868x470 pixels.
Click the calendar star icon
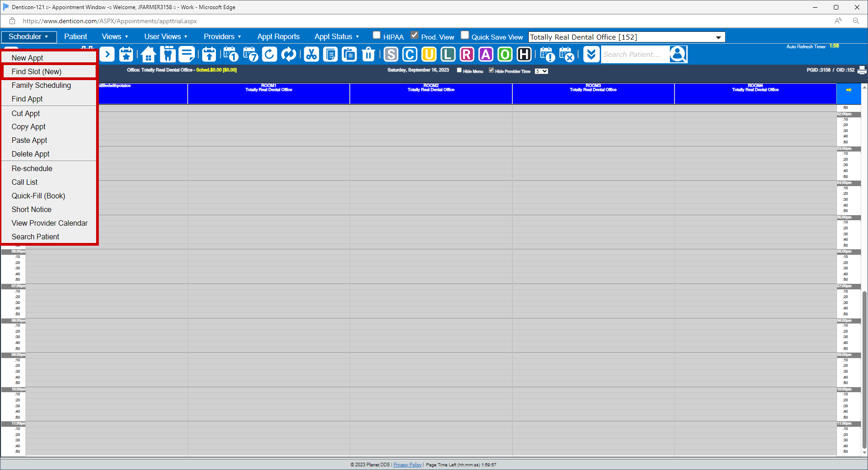[126, 55]
